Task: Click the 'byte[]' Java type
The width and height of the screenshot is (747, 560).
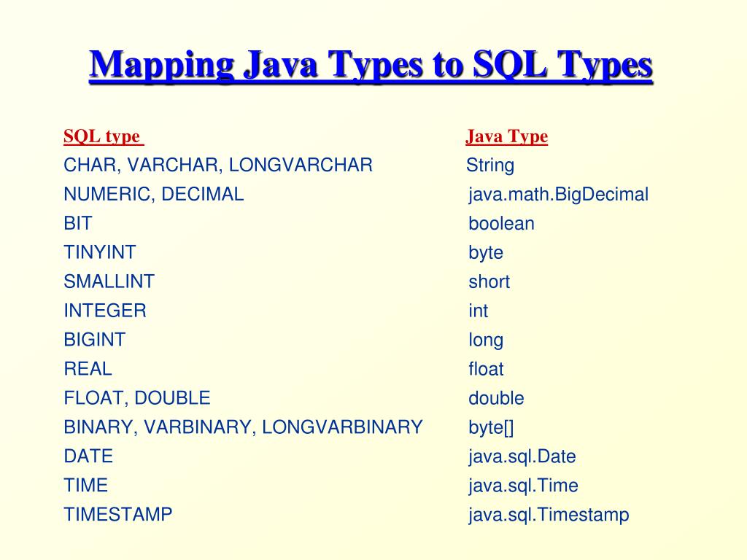Action: 491,427
